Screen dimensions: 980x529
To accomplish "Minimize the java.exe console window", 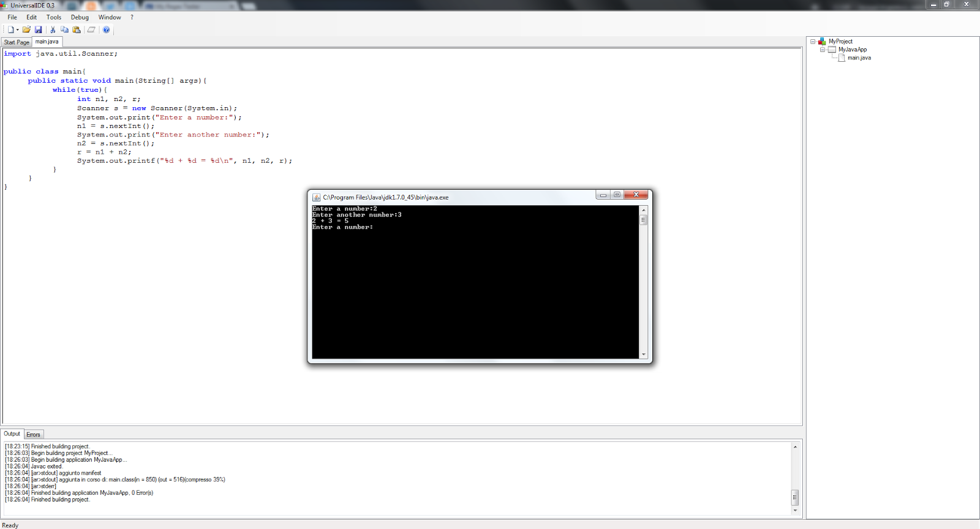I will pos(603,195).
